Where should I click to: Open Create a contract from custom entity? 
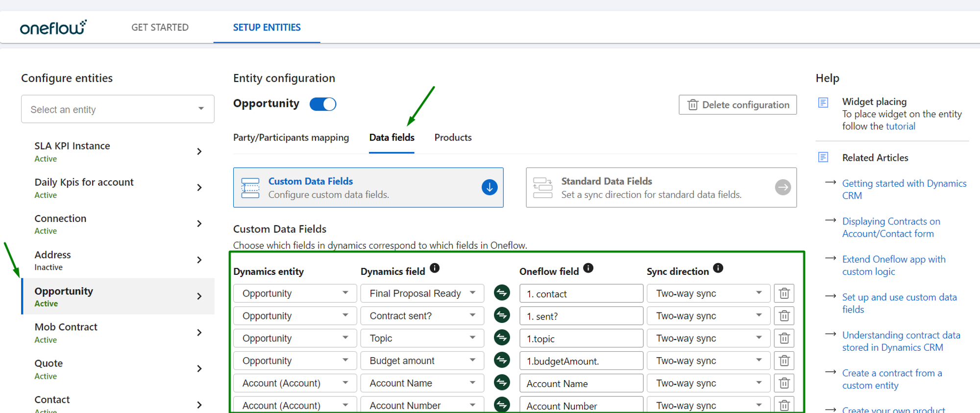point(892,379)
